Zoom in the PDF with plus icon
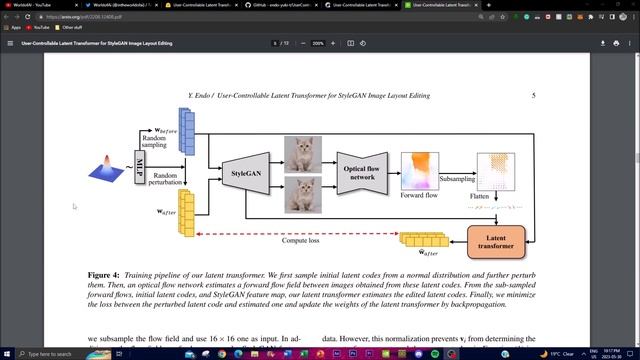This screenshot has height=360, width=640. coord(333,43)
